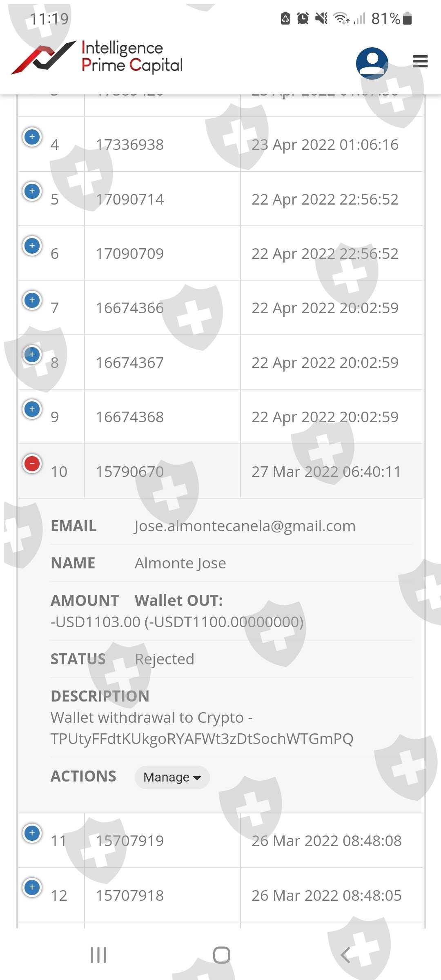Select transaction ID 15707919

coord(130,841)
